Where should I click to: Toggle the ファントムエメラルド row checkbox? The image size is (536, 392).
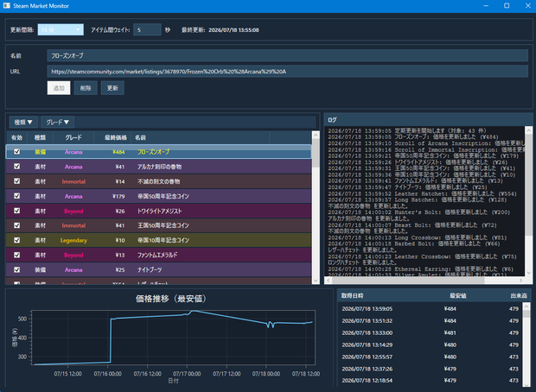tap(16, 255)
